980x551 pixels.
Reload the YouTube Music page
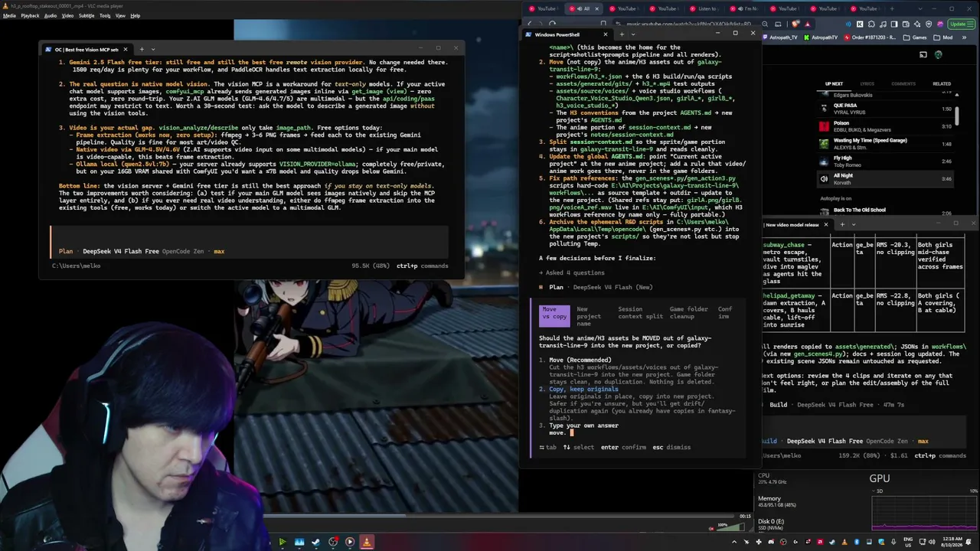[552, 24]
